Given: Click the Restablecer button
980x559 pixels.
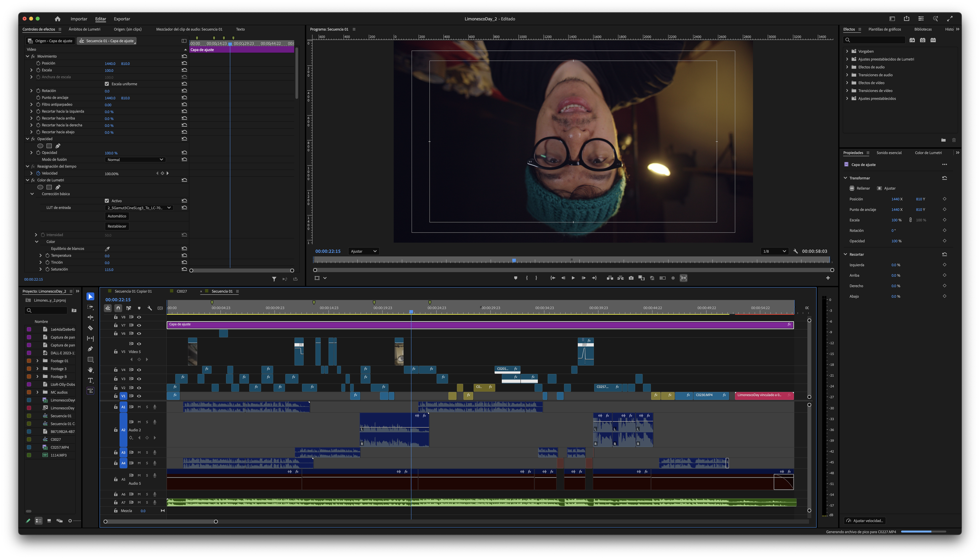Looking at the screenshot, I should [117, 226].
